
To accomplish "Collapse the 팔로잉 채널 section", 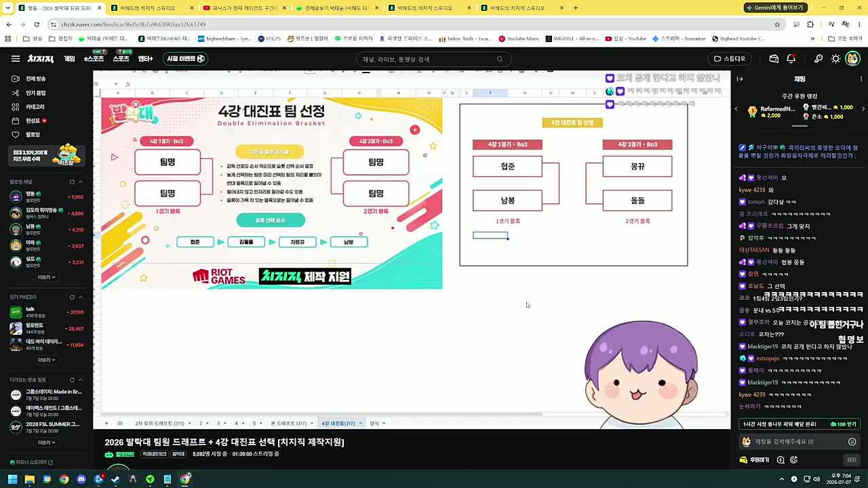I will (x=80, y=182).
